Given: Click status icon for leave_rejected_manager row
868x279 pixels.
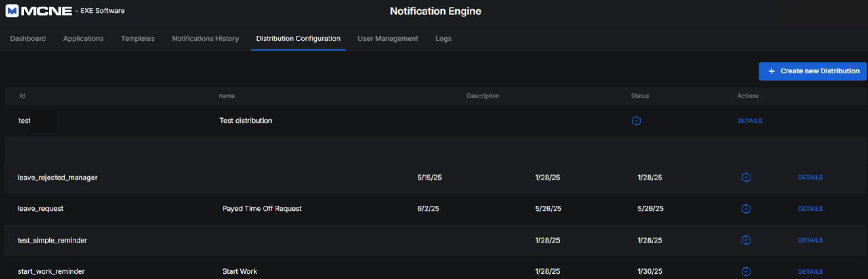Looking at the screenshot, I should 746,177.
